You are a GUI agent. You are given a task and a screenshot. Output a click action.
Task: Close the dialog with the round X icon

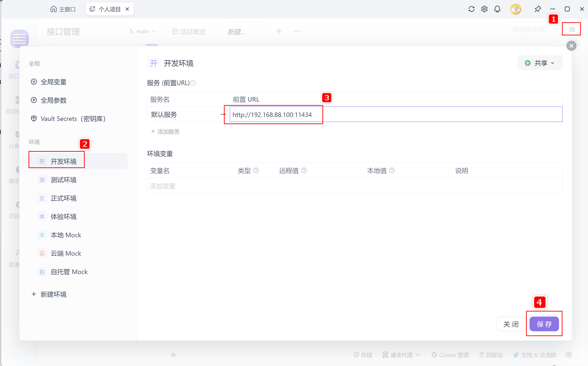click(x=571, y=46)
